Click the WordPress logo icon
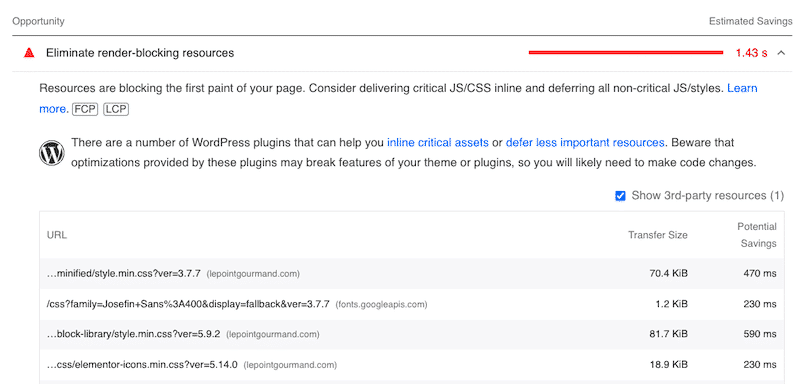 [x=52, y=152]
